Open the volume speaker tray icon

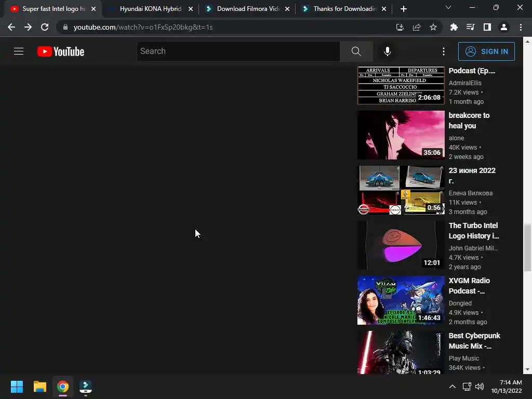coord(480,387)
